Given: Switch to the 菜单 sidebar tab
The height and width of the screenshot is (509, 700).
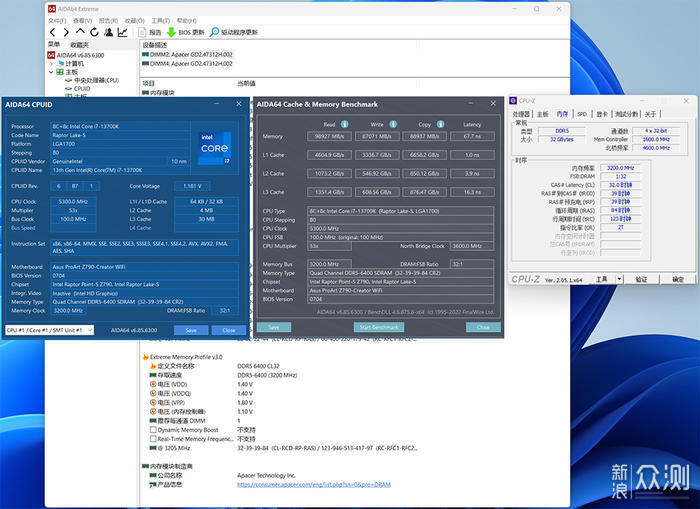Looking at the screenshot, I should (54, 45).
